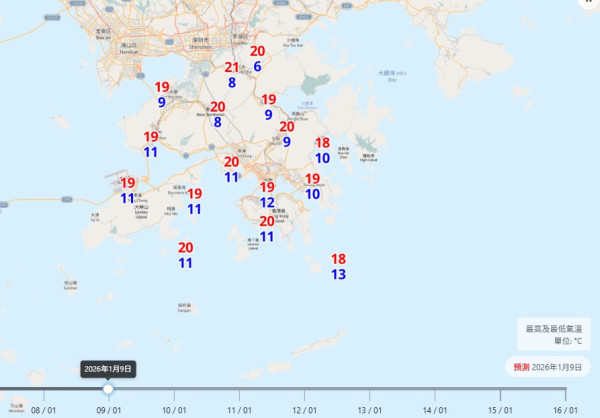600x418 pixels.
Task: Click the blue 10 below Tseung Kwan O's 19
Action: [313, 194]
